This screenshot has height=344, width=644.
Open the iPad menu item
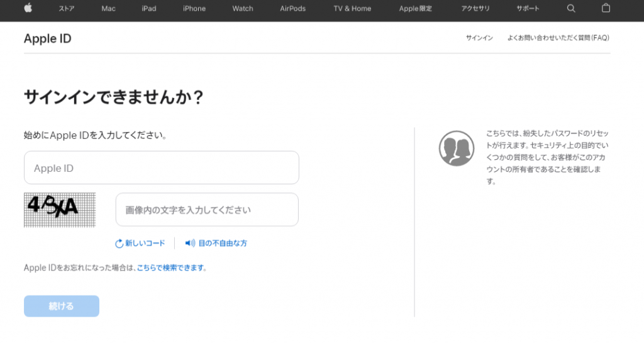pyautogui.click(x=148, y=8)
